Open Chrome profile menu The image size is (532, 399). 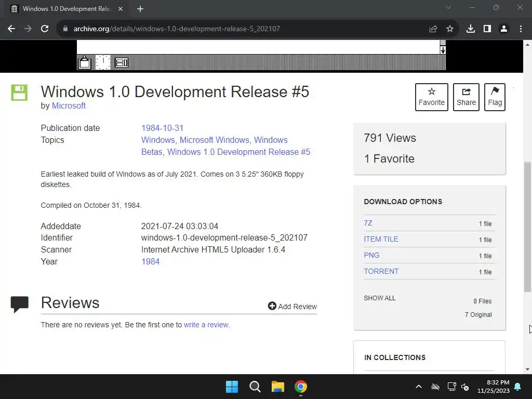click(x=504, y=29)
